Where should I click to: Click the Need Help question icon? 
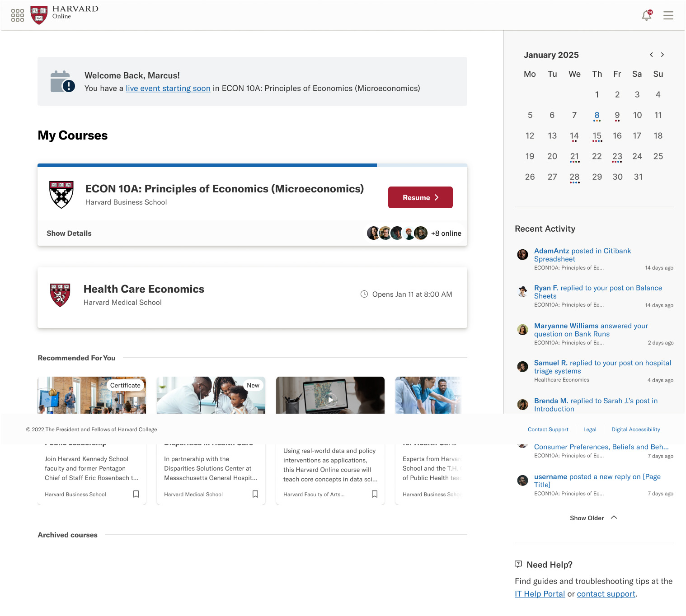click(x=518, y=564)
